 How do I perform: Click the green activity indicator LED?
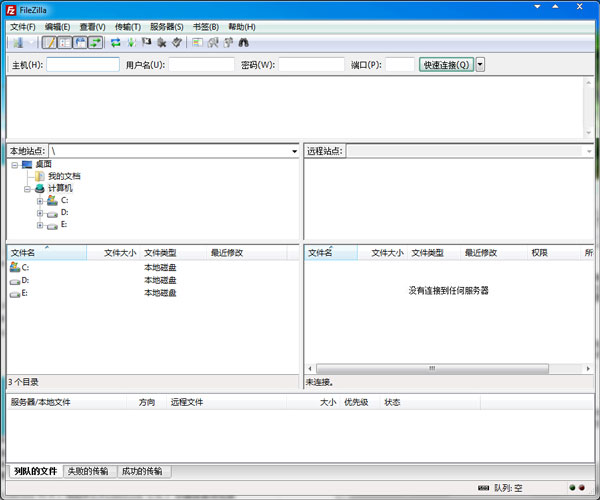point(572,487)
